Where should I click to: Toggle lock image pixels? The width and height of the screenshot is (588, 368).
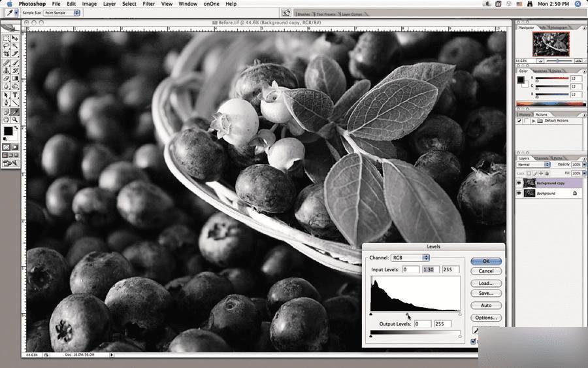click(535, 173)
